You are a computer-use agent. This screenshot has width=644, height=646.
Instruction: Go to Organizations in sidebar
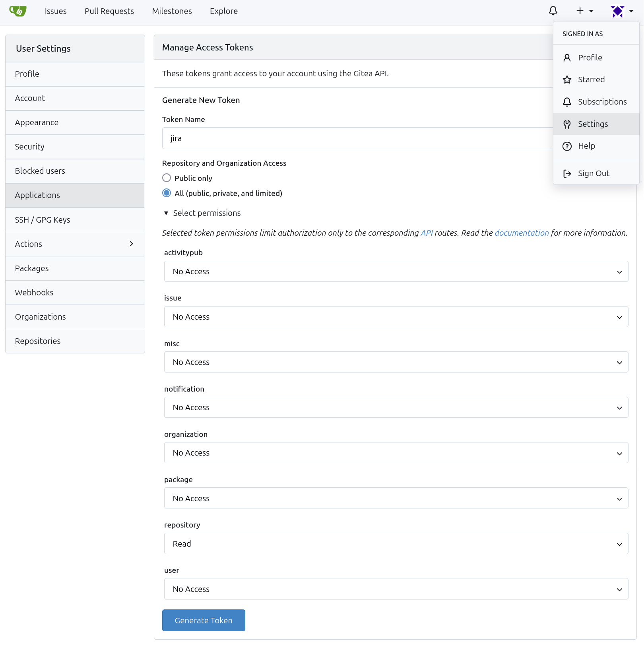[x=75, y=317]
